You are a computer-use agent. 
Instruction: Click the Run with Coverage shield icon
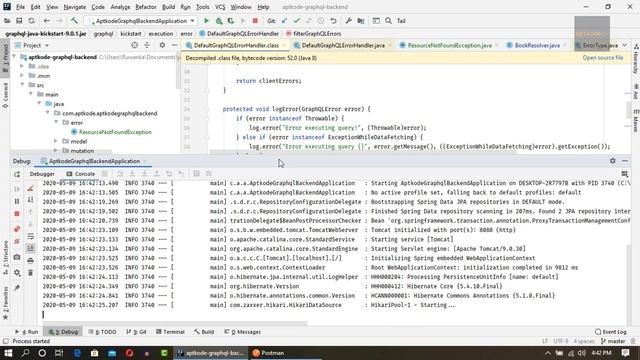pos(231,21)
